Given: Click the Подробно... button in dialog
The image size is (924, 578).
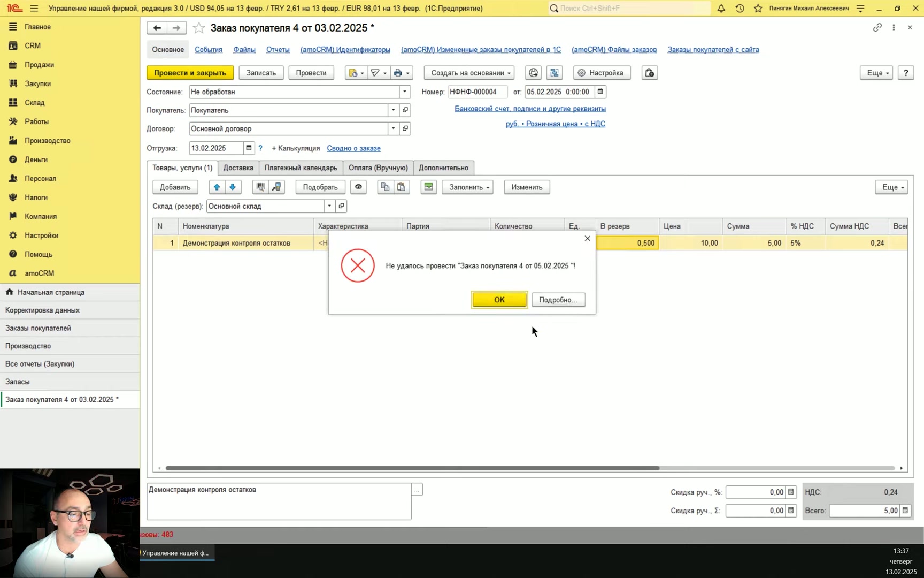Looking at the screenshot, I should pos(558,300).
